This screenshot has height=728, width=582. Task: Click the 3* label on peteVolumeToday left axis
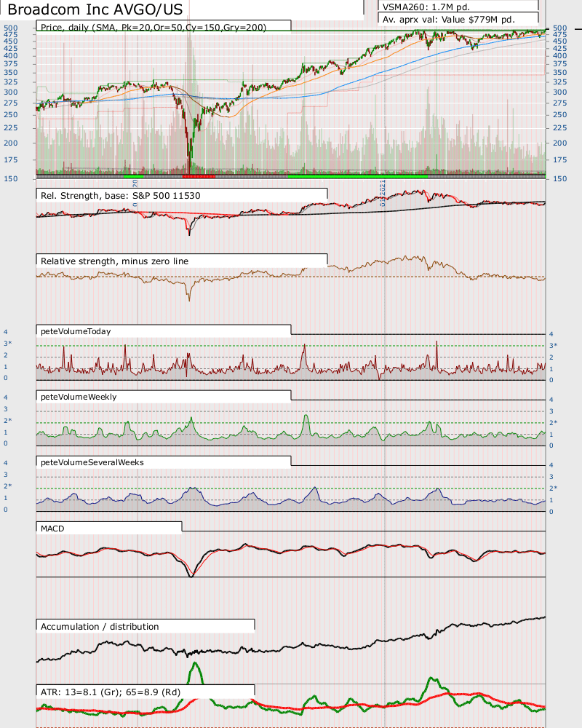pyautogui.click(x=7, y=344)
